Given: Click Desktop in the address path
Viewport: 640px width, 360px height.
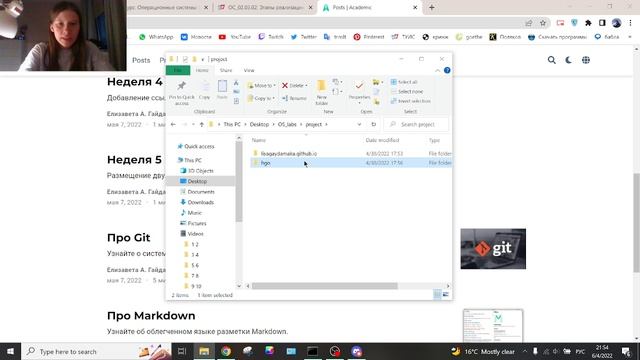Looking at the screenshot, I should 259,124.
